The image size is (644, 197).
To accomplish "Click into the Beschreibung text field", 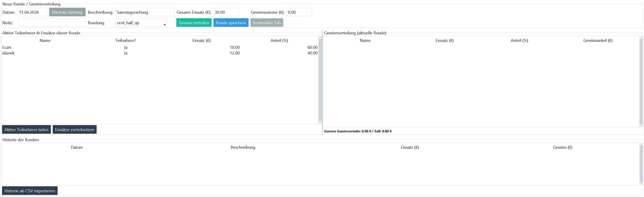I will (x=145, y=12).
